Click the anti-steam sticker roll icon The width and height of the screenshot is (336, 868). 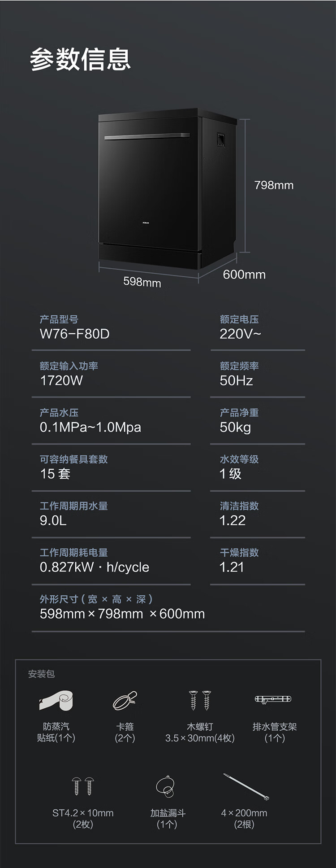(x=56, y=701)
